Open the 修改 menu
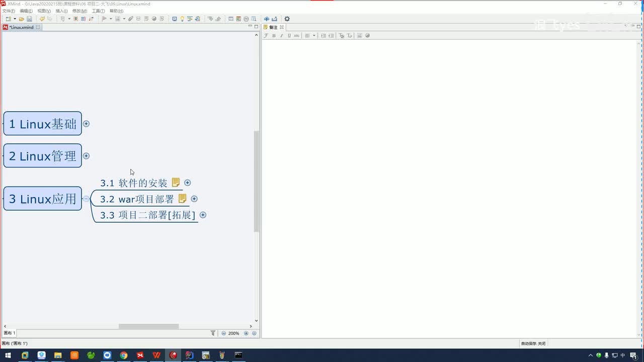Screen dimensions: 644x362 point(79,11)
